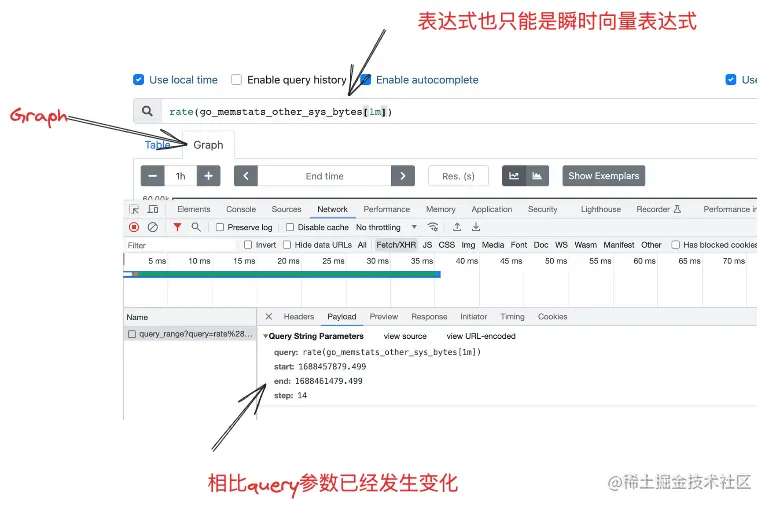Click the Res. (s) resolution input
The width and height of the screenshot is (767, 507).
click(x=458, y=176)
